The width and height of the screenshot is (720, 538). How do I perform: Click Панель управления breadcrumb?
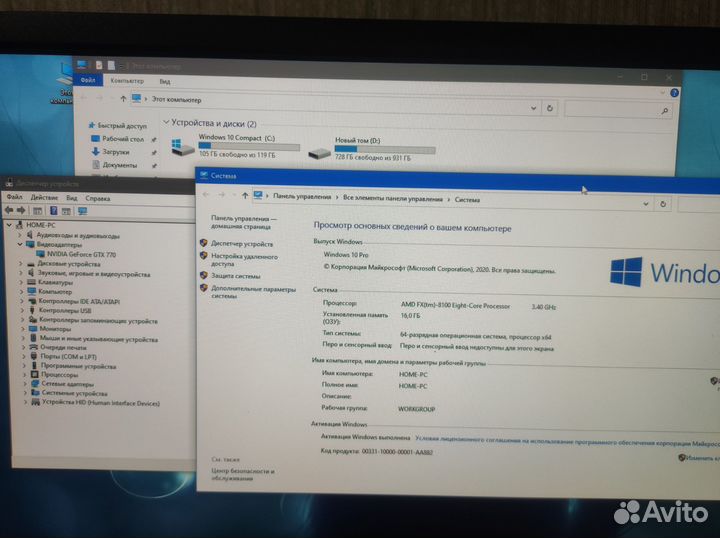302,196
